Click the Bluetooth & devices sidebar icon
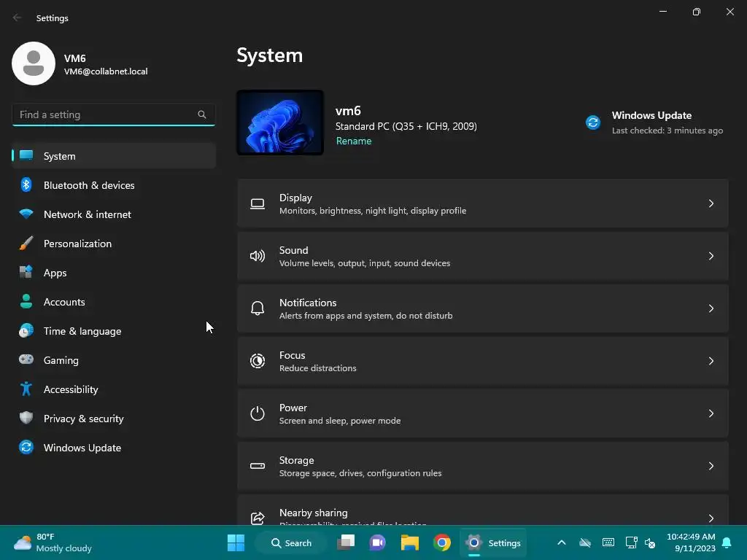This screenshot has height=560, width=747. [26, 184]
